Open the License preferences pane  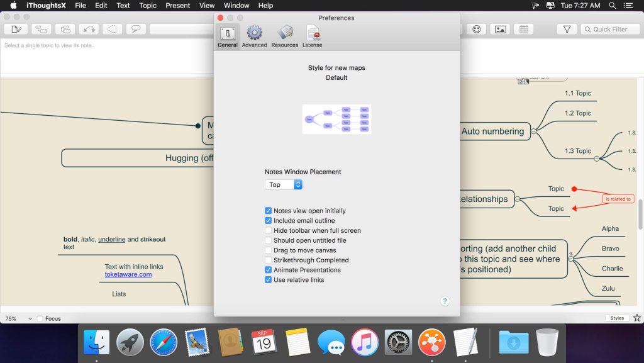[x=312, y=36]
